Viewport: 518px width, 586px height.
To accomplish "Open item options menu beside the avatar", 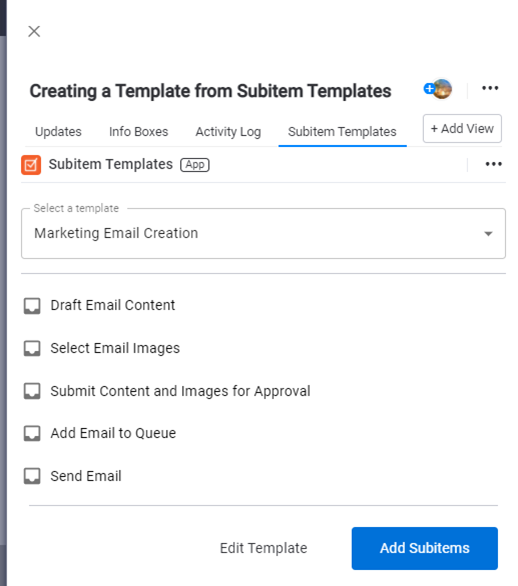I will click(490, 88).
